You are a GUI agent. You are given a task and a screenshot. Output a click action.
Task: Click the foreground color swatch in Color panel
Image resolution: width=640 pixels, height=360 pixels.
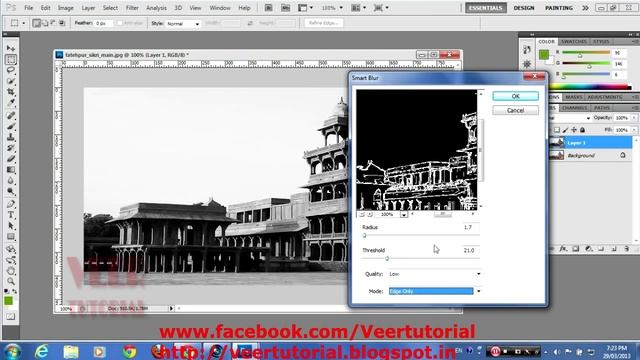pos(543,54)
